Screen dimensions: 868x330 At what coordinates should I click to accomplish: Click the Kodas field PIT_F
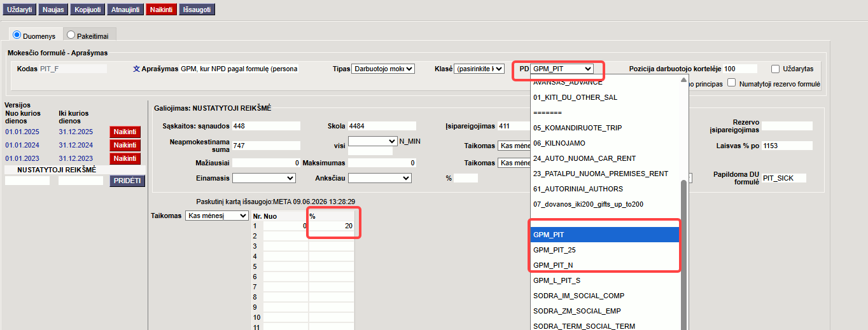pos(73,69)
